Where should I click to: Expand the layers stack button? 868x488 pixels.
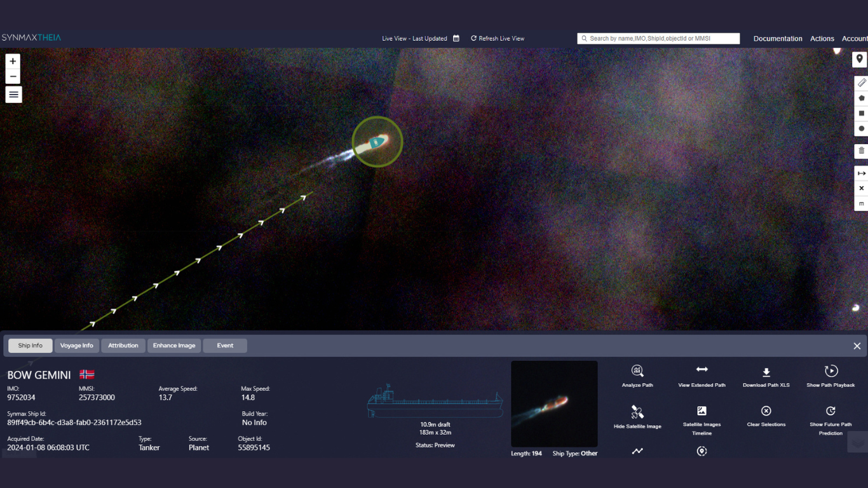coord(857,442)
